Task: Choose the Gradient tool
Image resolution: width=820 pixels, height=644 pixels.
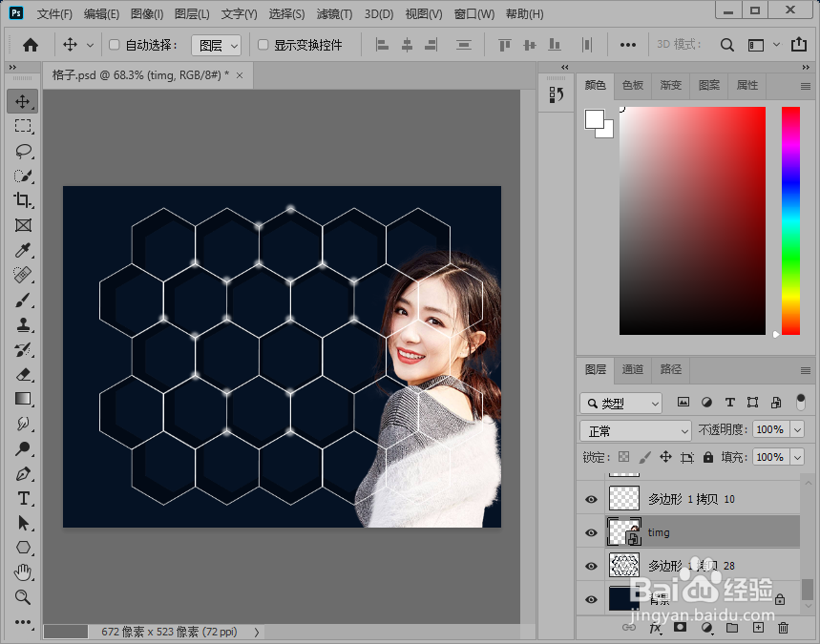Action: pos(23,399)
